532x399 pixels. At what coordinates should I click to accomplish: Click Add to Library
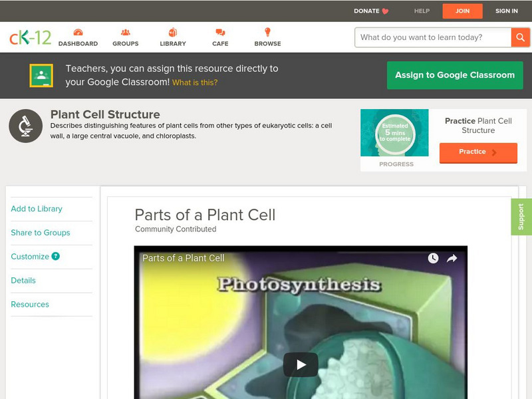tap(37, 209)
